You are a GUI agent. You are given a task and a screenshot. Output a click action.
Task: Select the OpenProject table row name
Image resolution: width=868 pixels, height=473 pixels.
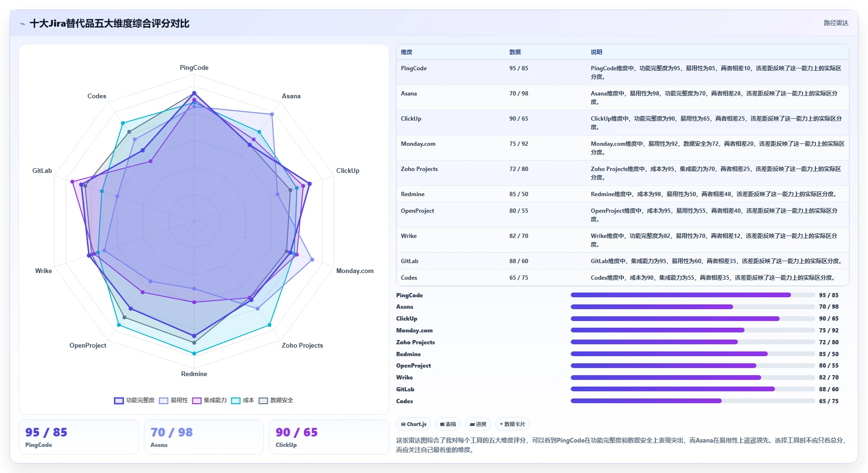tap(417, 211)
